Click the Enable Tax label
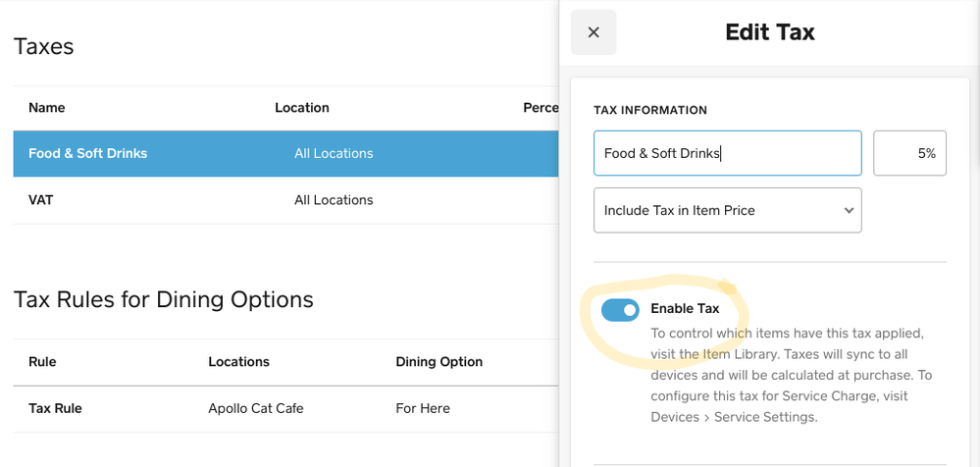This screenshot has width=980, height=467. pos(685,309)
